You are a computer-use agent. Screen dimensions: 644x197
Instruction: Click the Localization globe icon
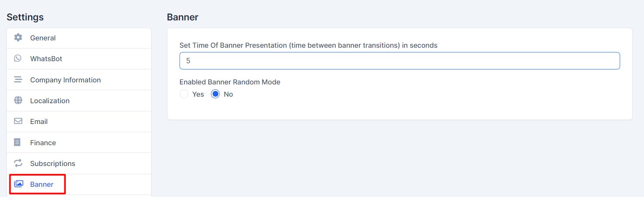click(x=18, y=100)
